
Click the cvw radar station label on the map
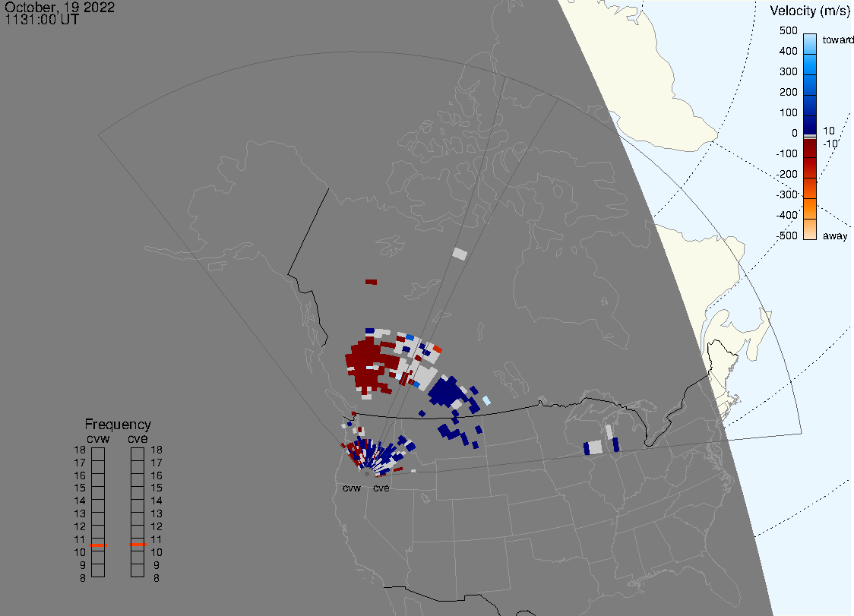coord(352,488)
